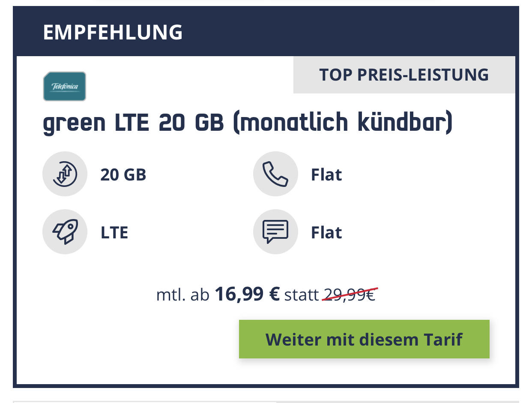The height and width of the screenshot is (403, 532).
Task: Click the telephone handset icon
Action: (x=275, y=174)
